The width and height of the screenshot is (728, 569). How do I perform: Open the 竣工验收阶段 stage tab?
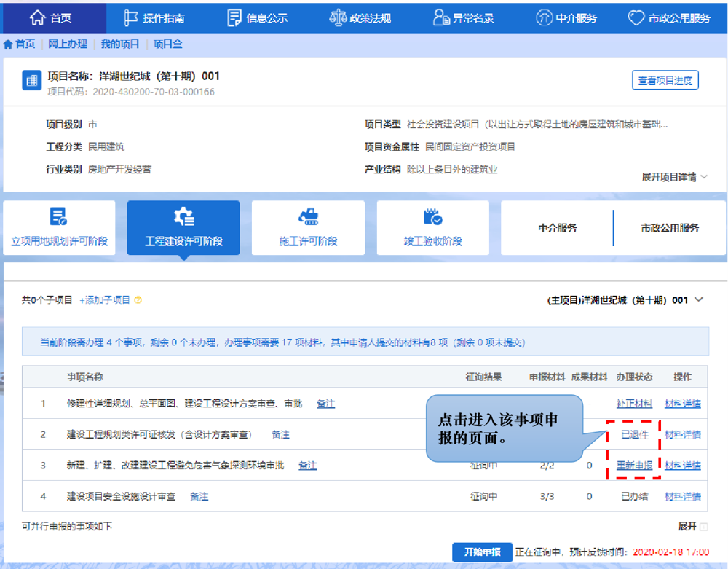432,228
